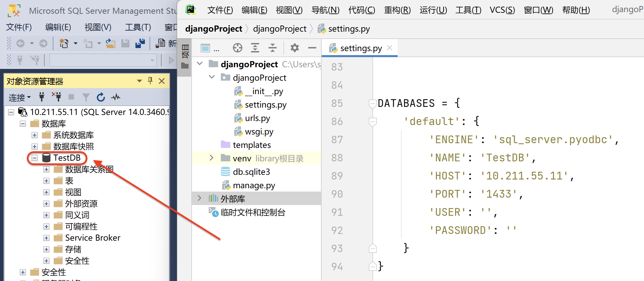Click the SSMS new query icon

161,43
